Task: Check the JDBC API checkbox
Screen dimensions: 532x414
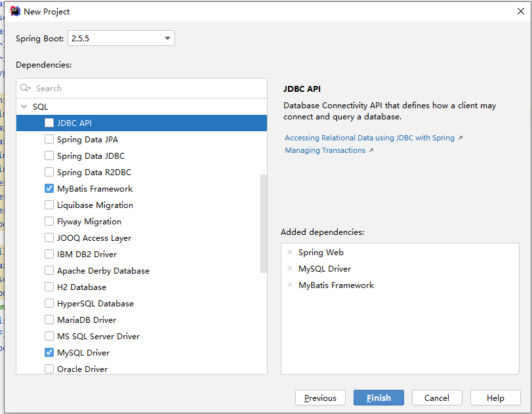Action: 49,123
